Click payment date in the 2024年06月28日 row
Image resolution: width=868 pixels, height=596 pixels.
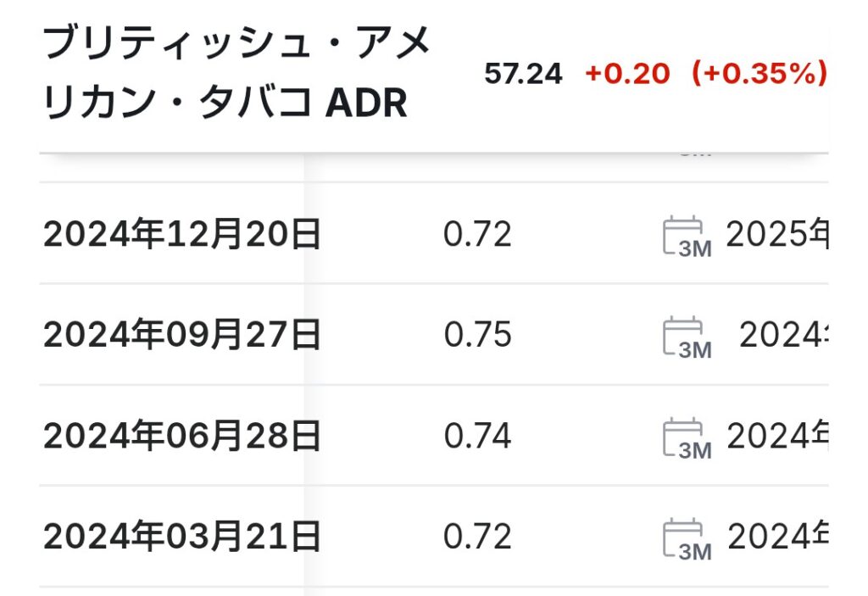pyautogui.click(x=777, y=437)
